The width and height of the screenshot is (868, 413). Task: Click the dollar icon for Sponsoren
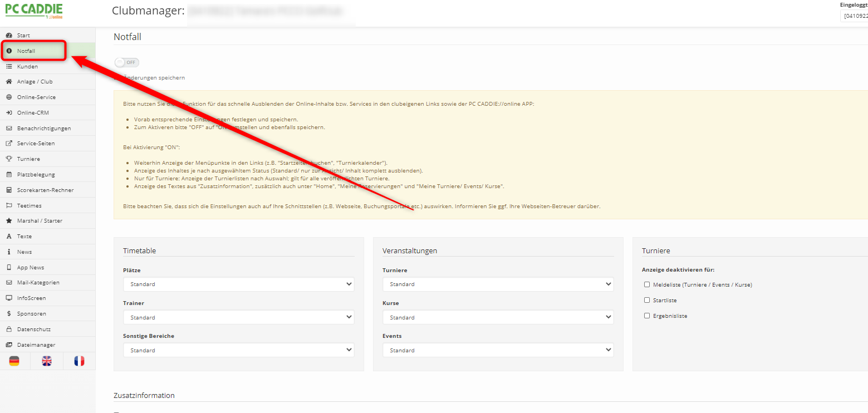point(9,314)
